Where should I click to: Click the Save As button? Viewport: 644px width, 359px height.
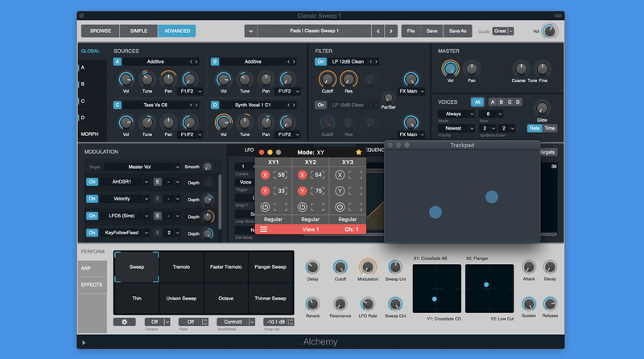click(x=457, y=31)
